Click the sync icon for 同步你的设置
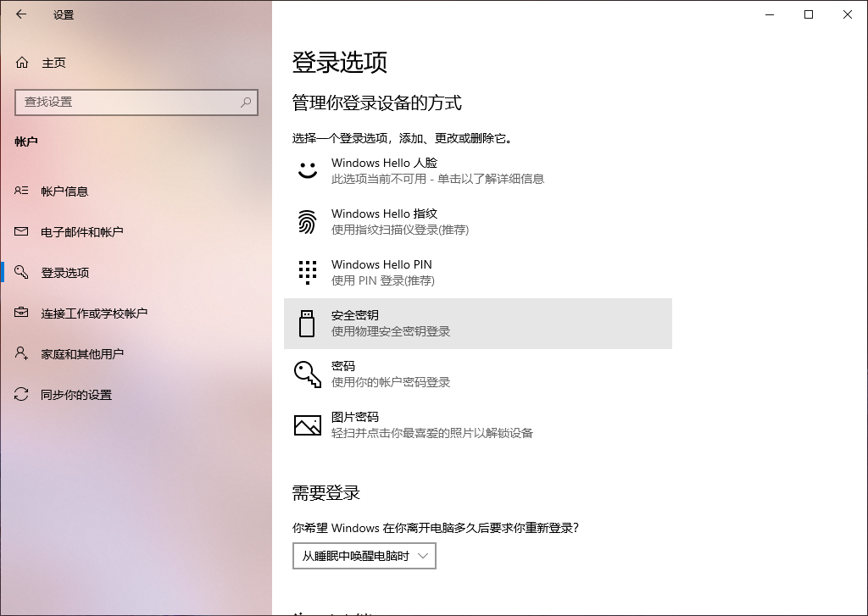Image resolution: width=868 pixels, height=616 pixels. click(x=21, y=394)
